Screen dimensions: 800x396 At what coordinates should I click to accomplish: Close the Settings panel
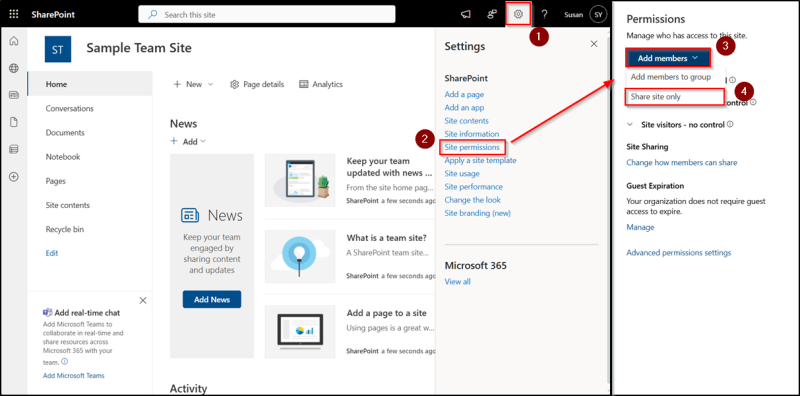(594, 44)
